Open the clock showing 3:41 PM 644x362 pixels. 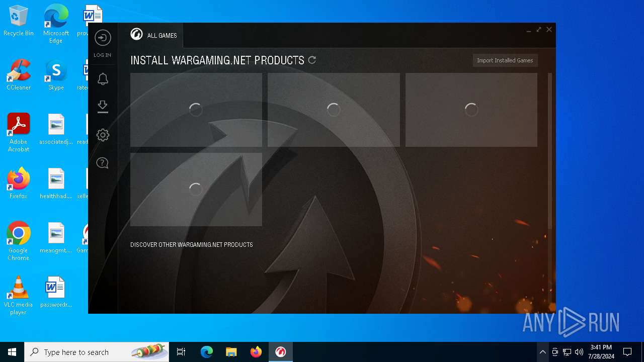click(x=601, y=352)
